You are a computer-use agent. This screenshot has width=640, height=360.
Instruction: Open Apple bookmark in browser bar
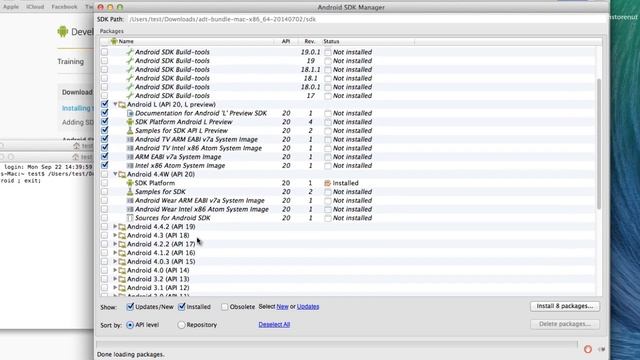coord(11,7)
